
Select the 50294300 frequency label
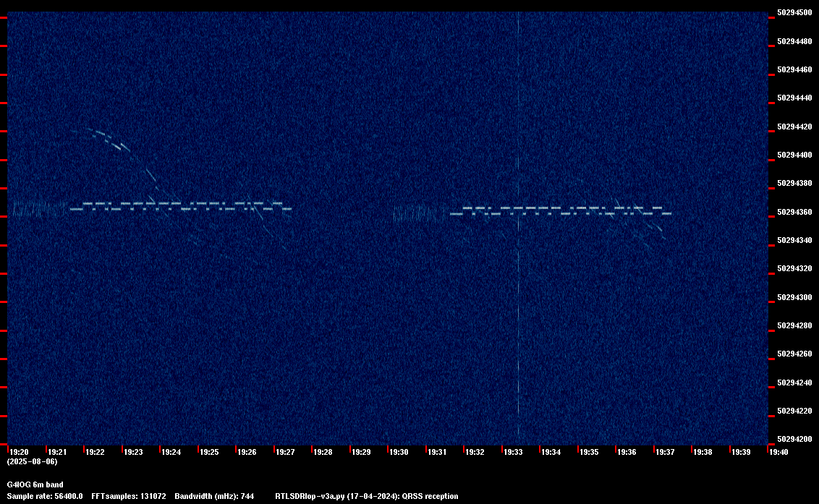(x=794, y=297)
